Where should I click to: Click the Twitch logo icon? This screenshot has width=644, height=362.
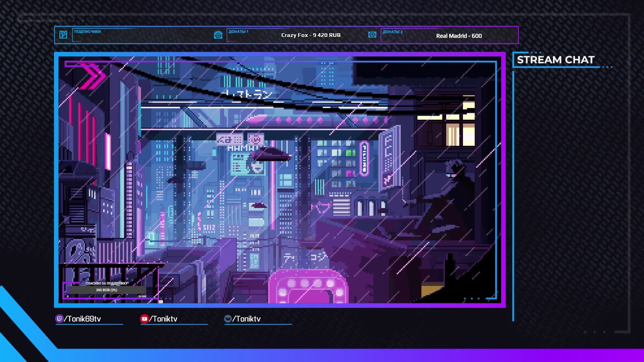click(x=59, y=319)
